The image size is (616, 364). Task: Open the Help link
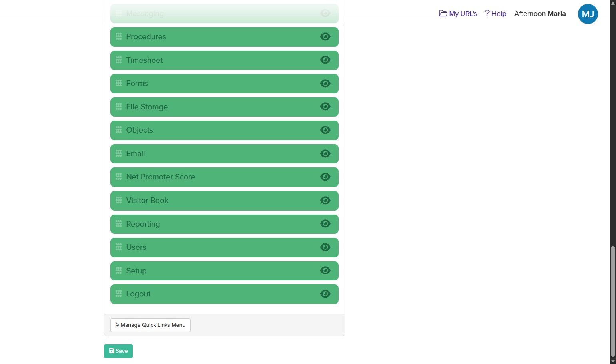(x=495, y=14)
